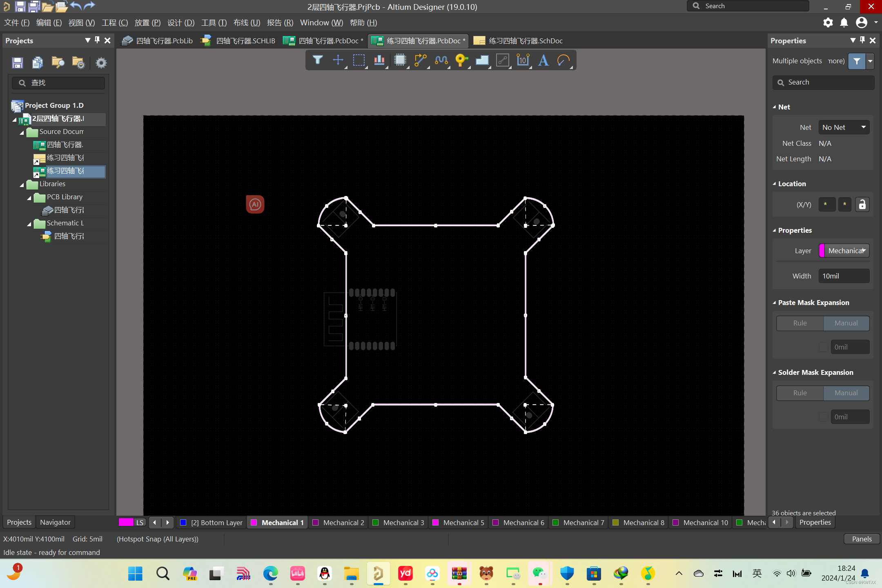The height and width of the screenshot is (588, 882).
Task: Open the 设计 (D) menu
Action: [180, 23]
